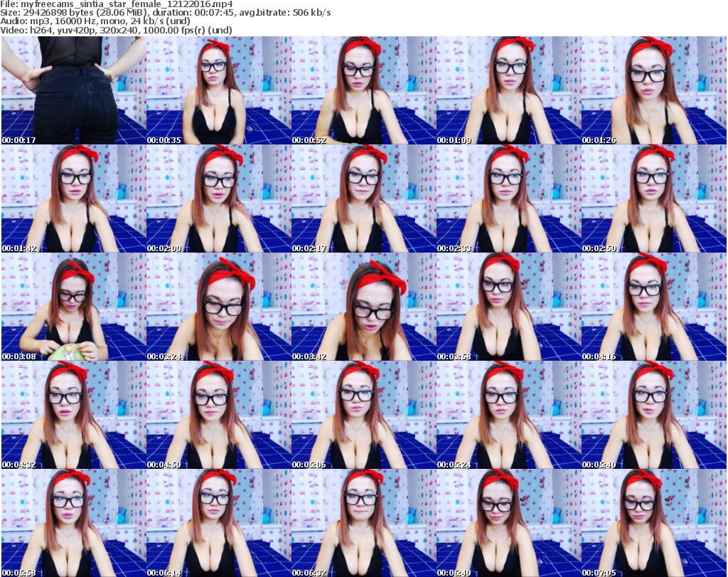Click the Size and duration info line
728x577 pixels.
coord(166,13)
